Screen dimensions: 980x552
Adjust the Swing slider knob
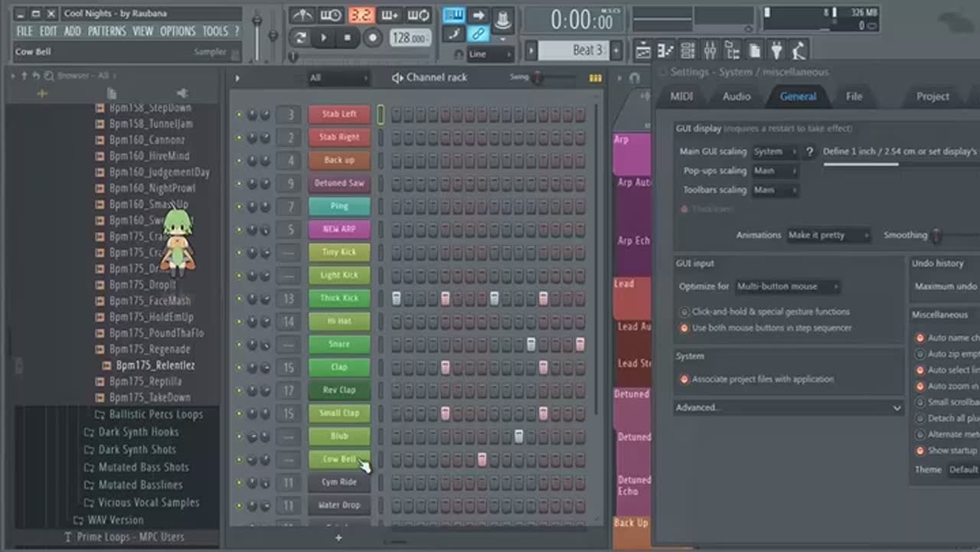click(538, 77)
